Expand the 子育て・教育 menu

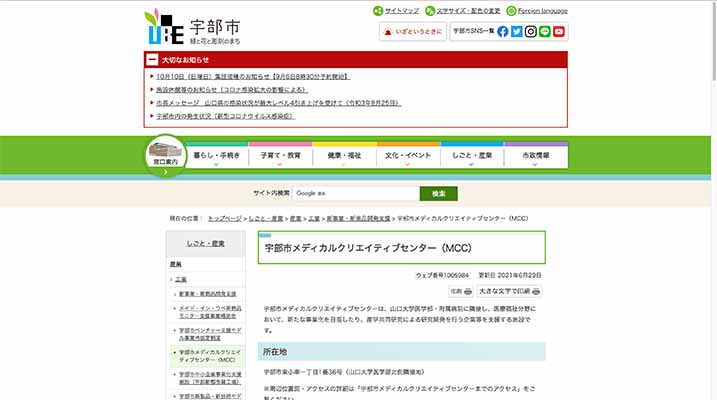click(x=280, y=156)
